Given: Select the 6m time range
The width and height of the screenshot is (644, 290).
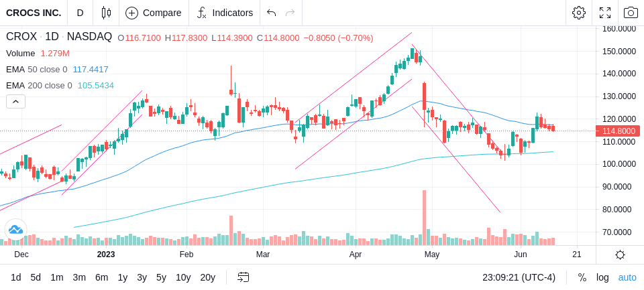Looking at the screenshot, I should click(101, 277).
